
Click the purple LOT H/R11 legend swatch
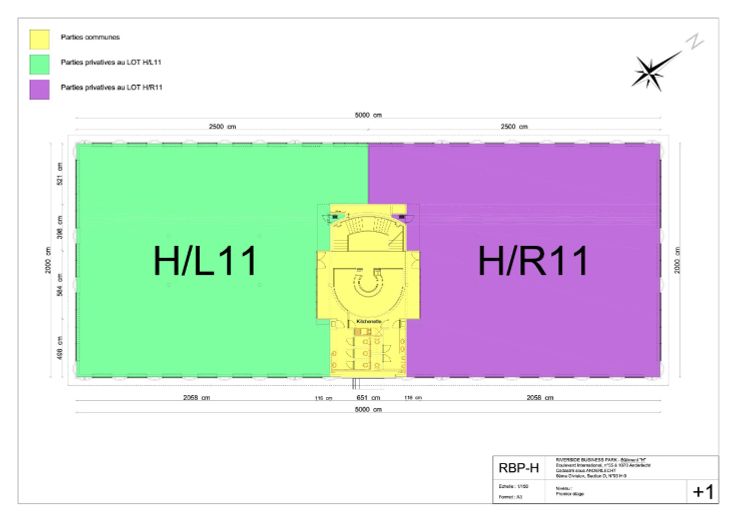[x=39, y=88]
